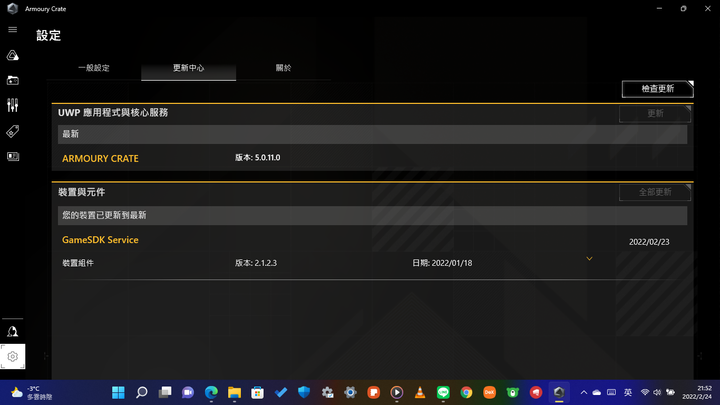Open the taskbar Search icon
The image size is (720, 405).
141,392
